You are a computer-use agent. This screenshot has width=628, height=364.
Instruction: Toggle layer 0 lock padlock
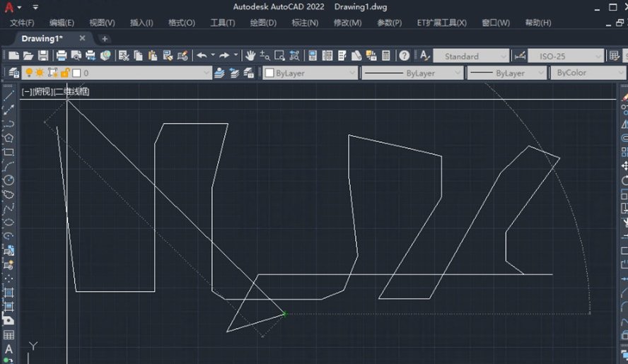tap(65, 73)
